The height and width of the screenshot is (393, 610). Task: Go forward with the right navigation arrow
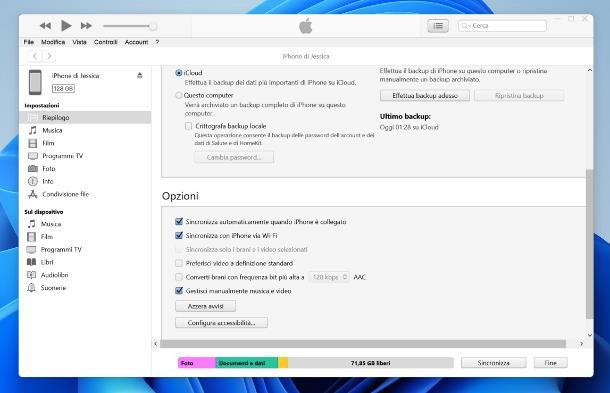(x=49, y=56)
